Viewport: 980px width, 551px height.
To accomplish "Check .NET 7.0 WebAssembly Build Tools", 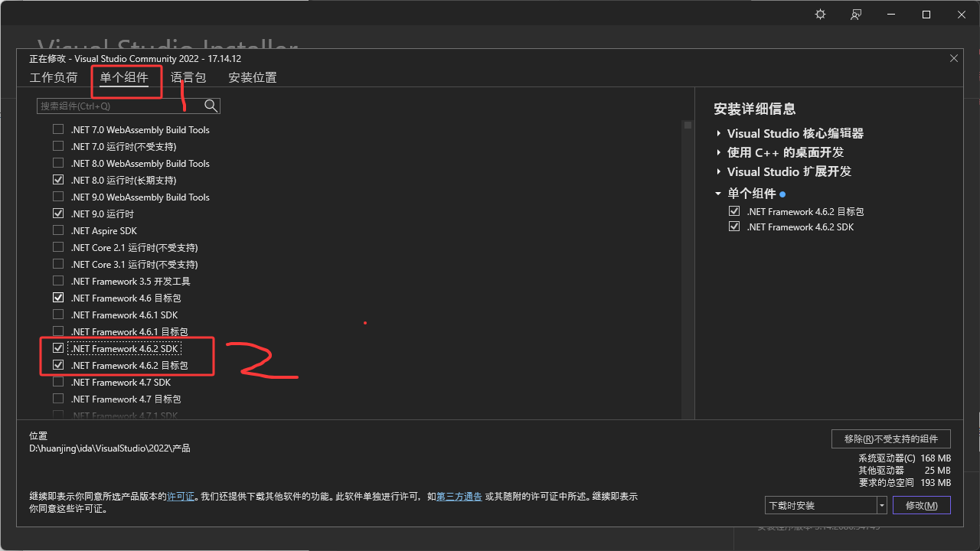I will tap(58, 129).
